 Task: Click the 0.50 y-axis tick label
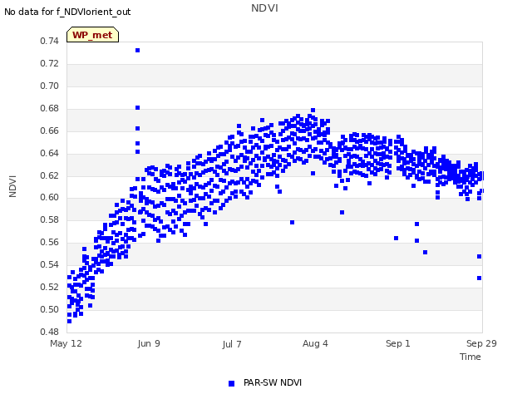pyautogui.click(x=49, y=309)
